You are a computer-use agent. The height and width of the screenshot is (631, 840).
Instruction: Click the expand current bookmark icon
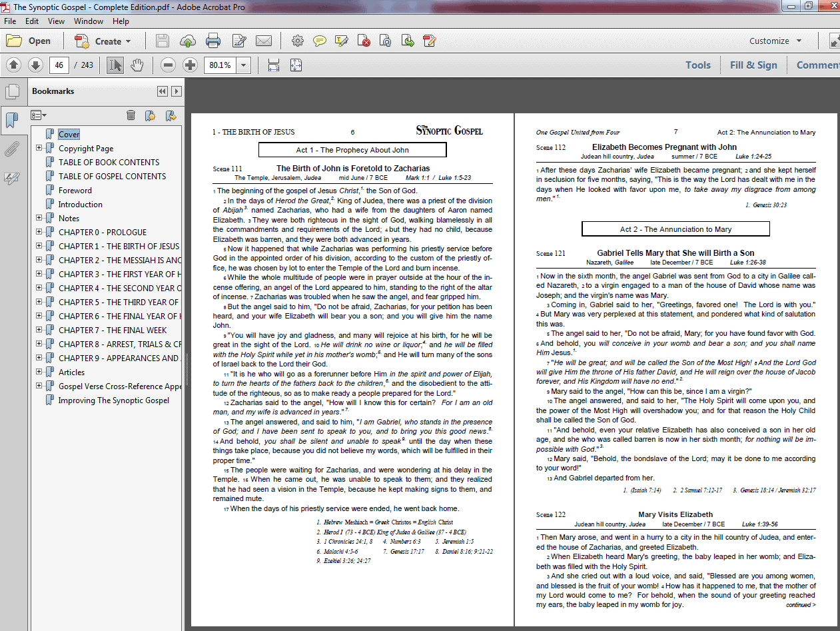171,115
